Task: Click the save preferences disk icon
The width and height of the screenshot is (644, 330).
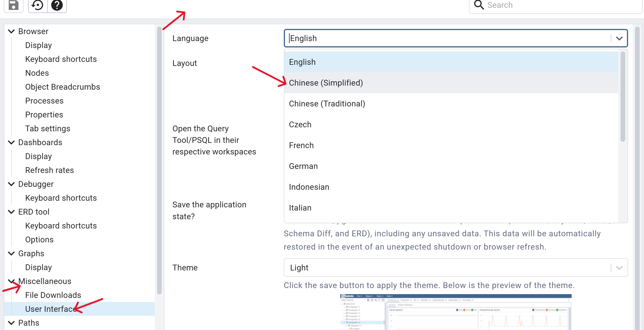Action: pos(13,5)
